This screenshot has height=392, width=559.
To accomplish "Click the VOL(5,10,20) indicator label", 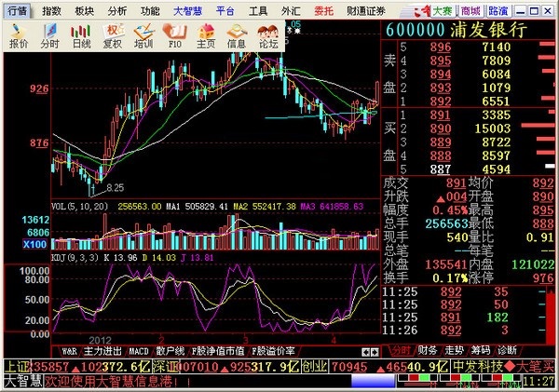I will click(x=80, y=207).
